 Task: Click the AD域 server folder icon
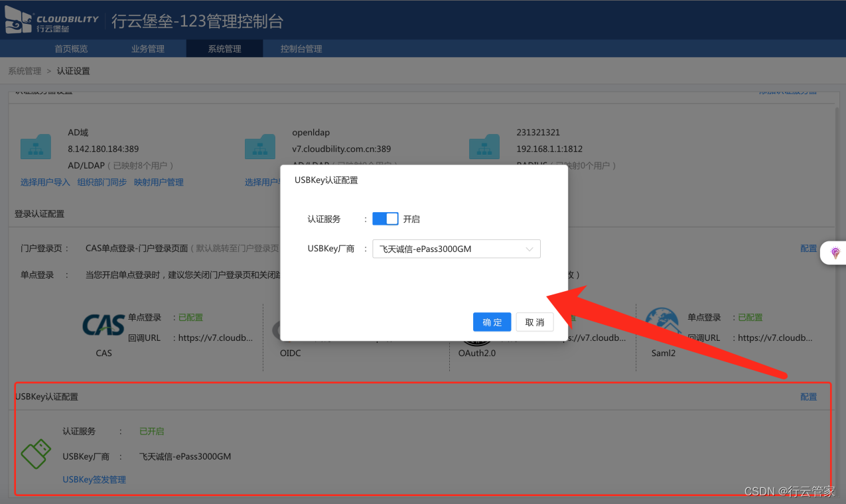tap(36, 147)
